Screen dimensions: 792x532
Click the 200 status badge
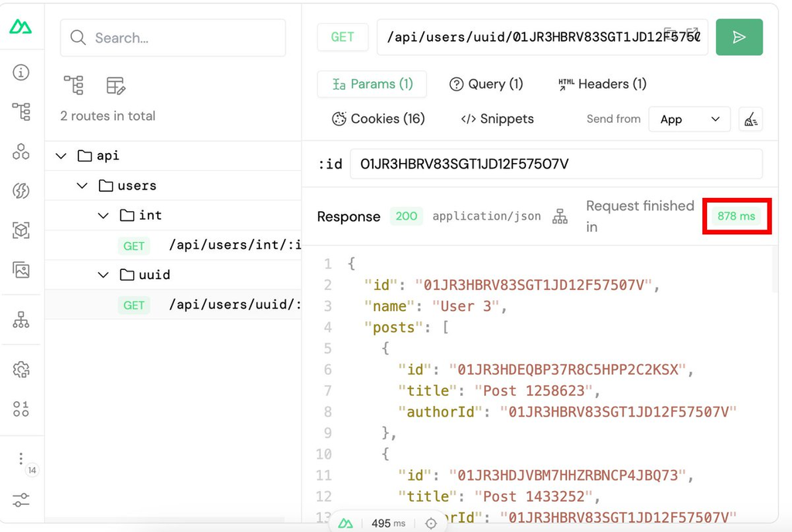pyautogui.click(x=406, y=216)
